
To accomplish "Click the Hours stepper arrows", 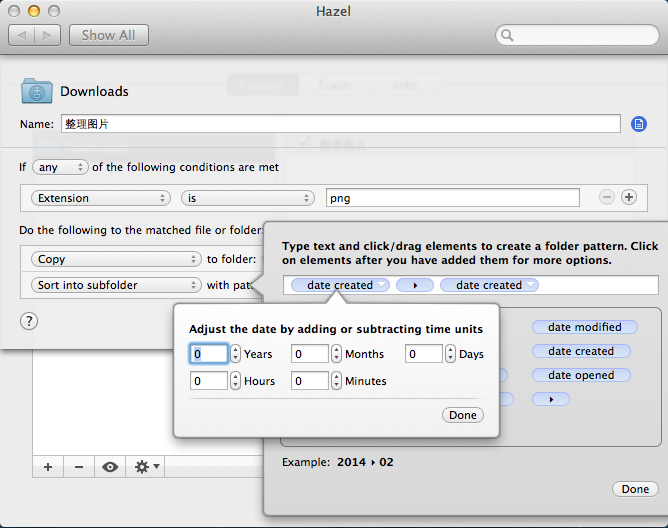I will point(236,381).
